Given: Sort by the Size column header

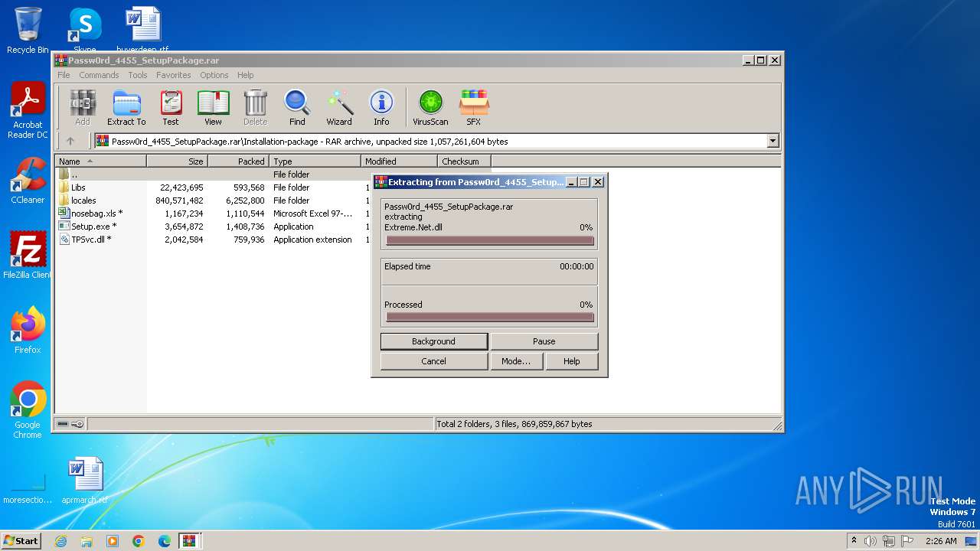Looking at the screenshot, I should (x=177, y=161).
